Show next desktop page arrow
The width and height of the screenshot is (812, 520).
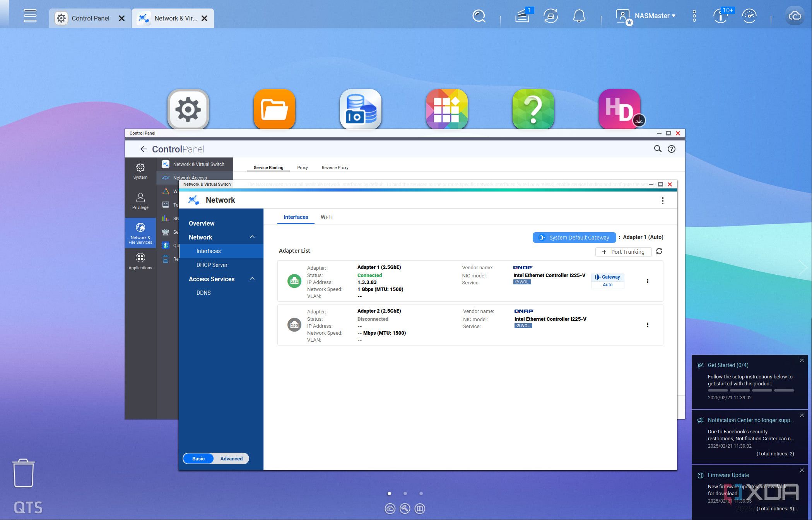[803, 268]
